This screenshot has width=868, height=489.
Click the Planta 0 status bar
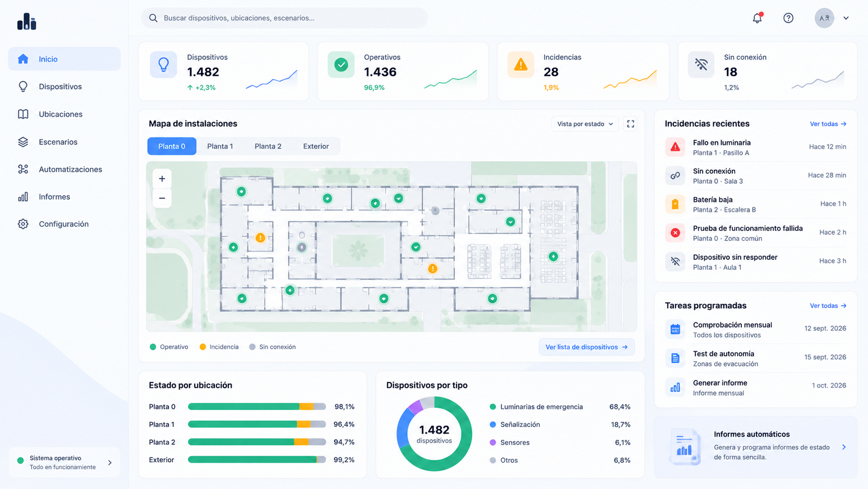[x=257, y=406]
